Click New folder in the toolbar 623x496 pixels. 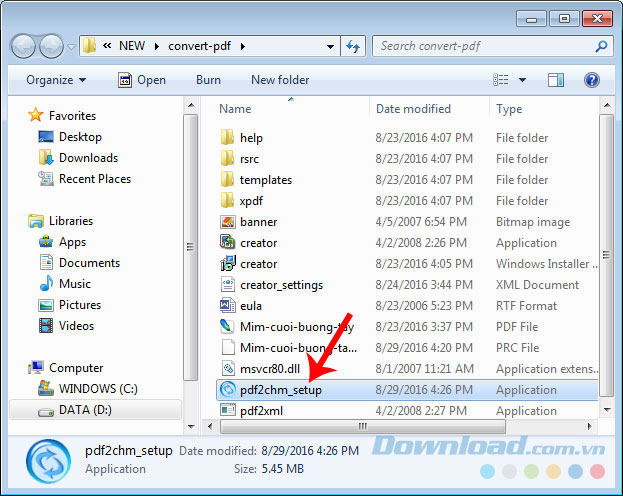tap(280, 80)
